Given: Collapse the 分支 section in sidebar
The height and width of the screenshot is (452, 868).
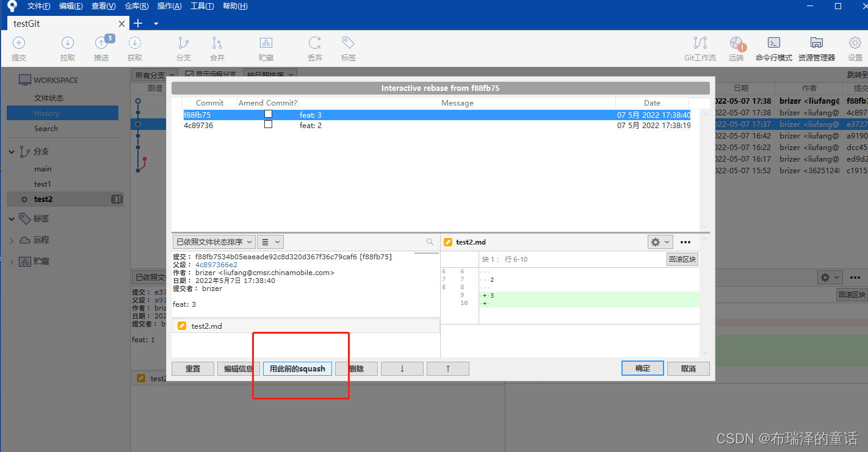Looking at the screenshot, I should 12,152.
